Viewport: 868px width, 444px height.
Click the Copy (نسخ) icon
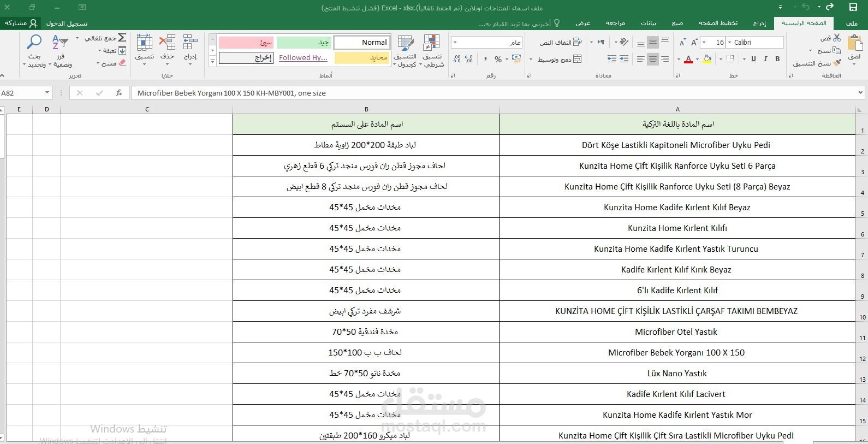coord(836,50)
